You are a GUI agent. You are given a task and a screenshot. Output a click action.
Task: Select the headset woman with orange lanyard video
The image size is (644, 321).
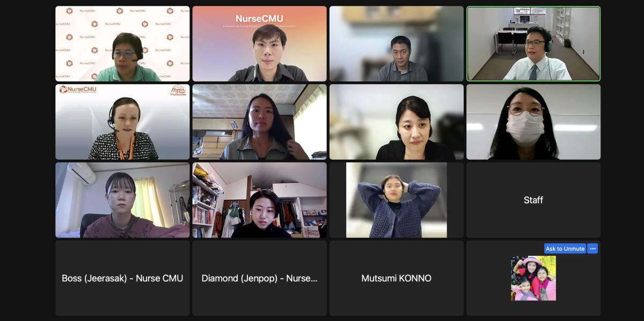pos(122,122)
